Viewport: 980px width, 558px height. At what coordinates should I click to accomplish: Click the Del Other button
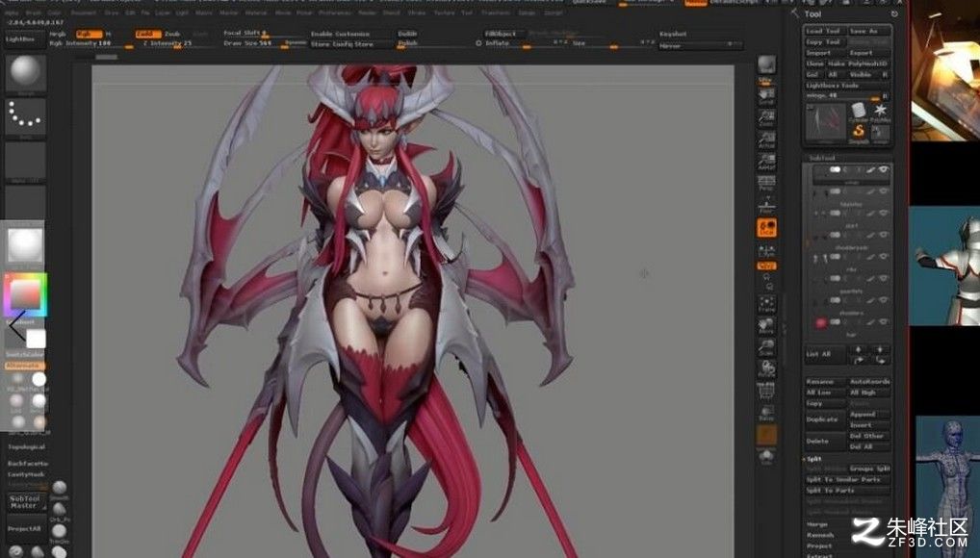[868, 436]
